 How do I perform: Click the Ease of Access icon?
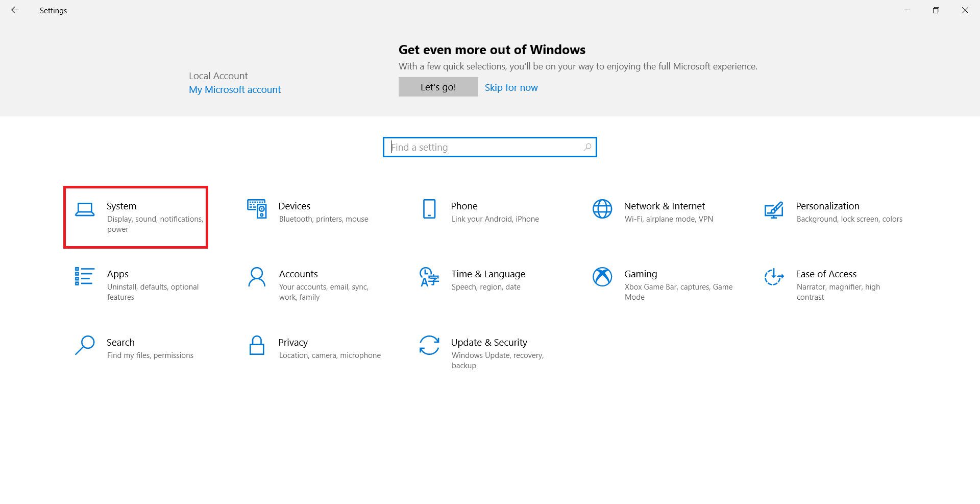(x=774, y=277)
